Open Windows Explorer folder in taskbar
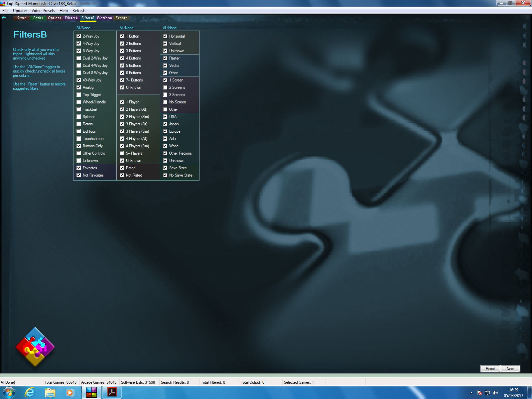Screen dimensions: 532x399 point(50,393)
